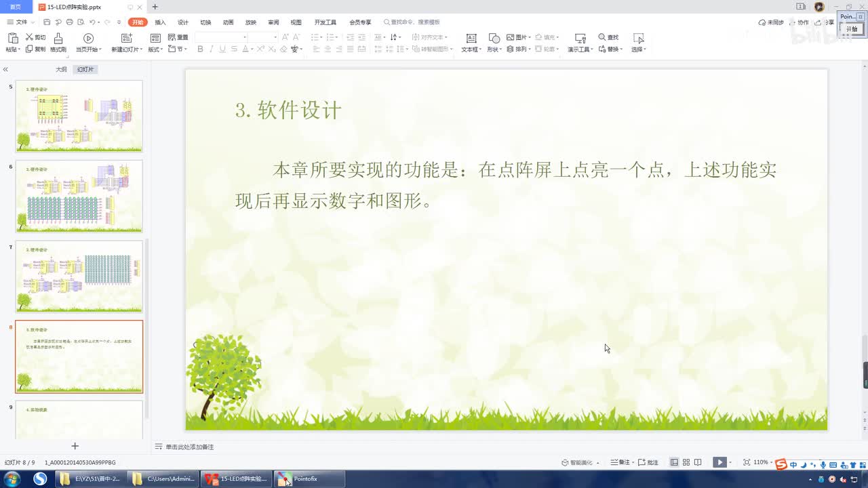Click the 协作 collaborate button
Image resolution: width=868 pixels, height=488 pixels.
click(799, 22)
